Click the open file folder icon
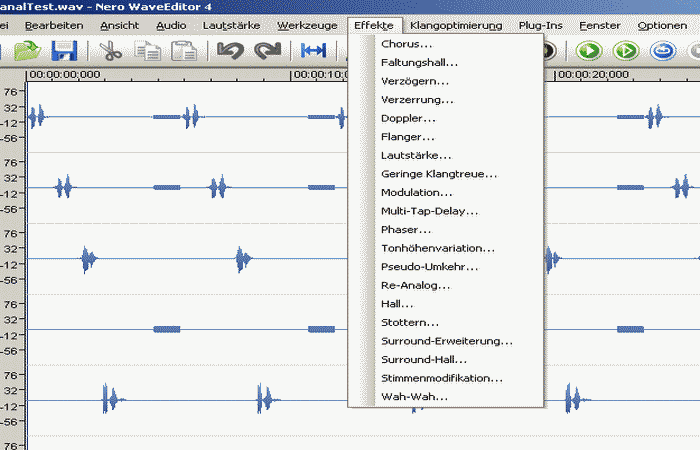 [x=26, y=51]
